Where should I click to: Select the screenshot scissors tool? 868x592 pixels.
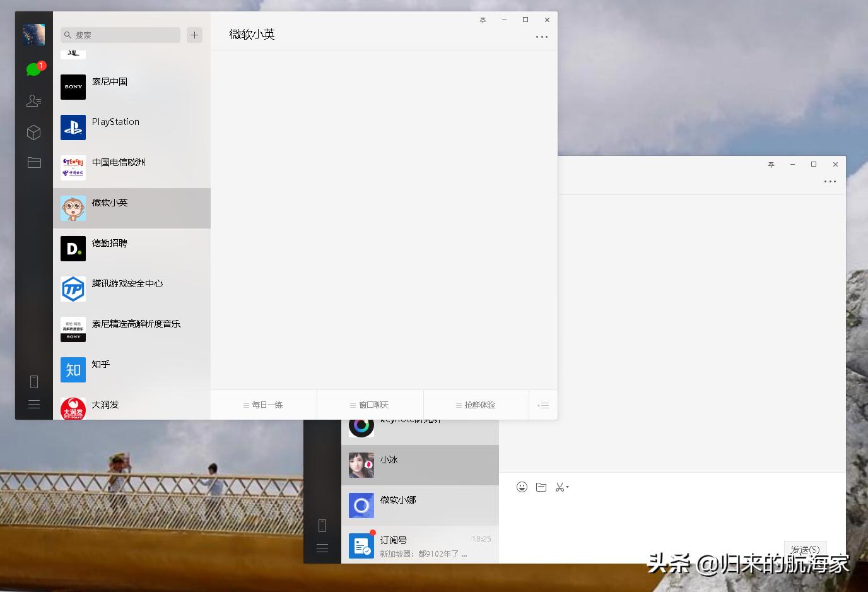[x=559, y=487]
